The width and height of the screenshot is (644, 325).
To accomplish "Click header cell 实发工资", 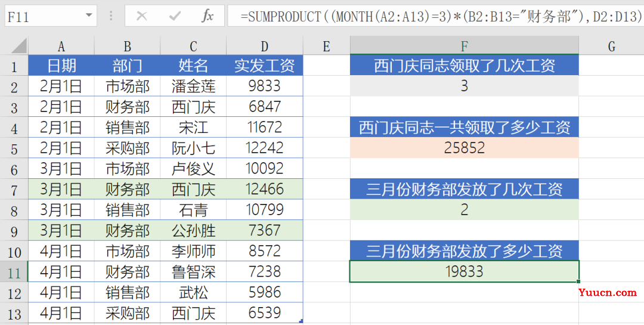I will [265, 66].
